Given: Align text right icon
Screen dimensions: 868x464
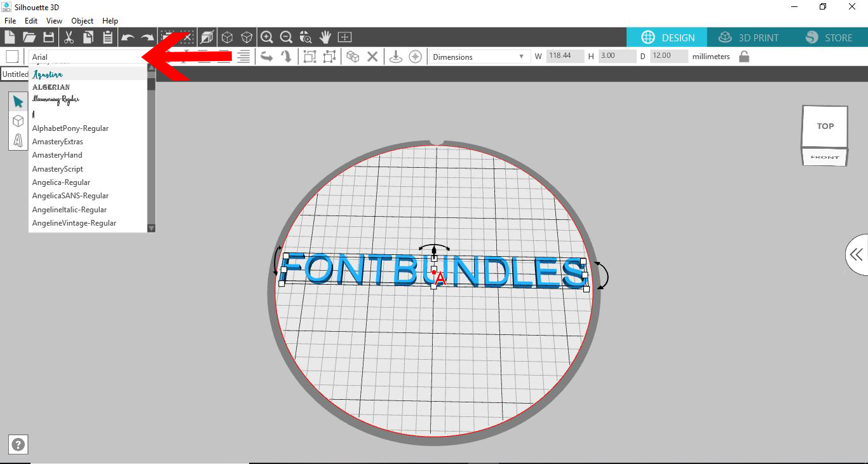Looking at the screenshot, I should [x=243, y=57].
